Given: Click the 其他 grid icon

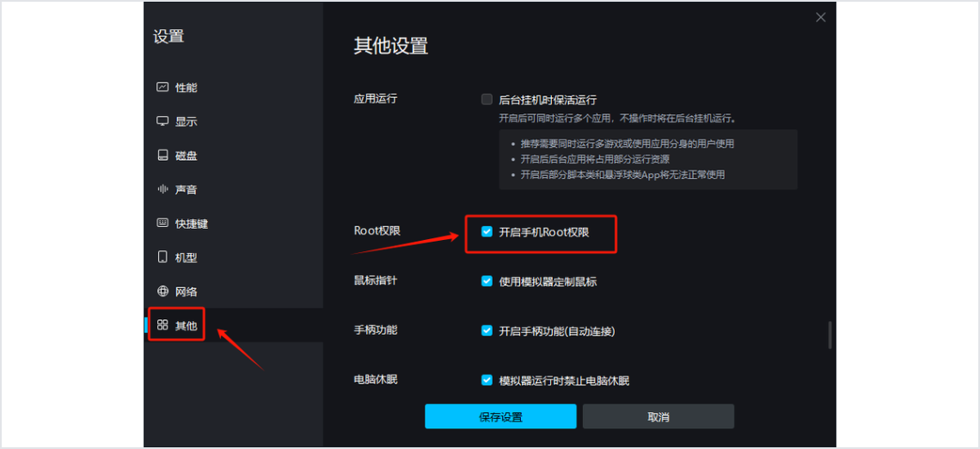Looking at the screenshot, I should pyautogui.click(x=162, y=325).
